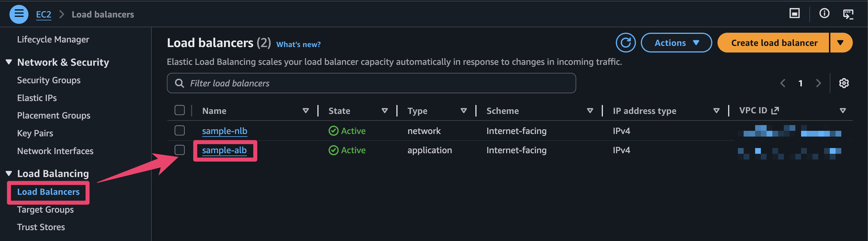Screen dimensions: 868x241
Task: Open the sample-alb load balancer link
Action: click(224, 150)
